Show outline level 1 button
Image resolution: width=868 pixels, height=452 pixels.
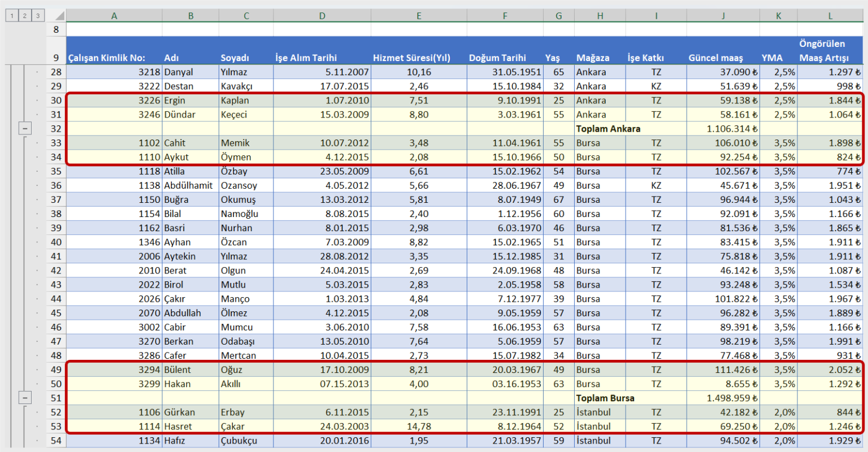pyautogui.click(x=11, y=16)
